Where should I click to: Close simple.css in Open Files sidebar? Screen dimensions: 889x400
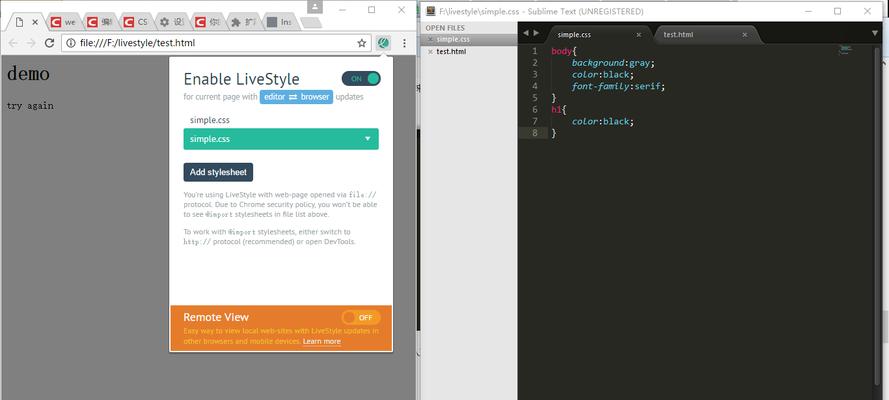point(430,39)
